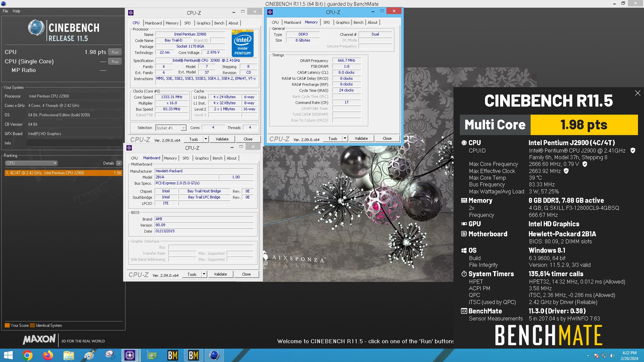
Task: Open Memory tab in Mainboard window
Action: (x=170, y=158)
